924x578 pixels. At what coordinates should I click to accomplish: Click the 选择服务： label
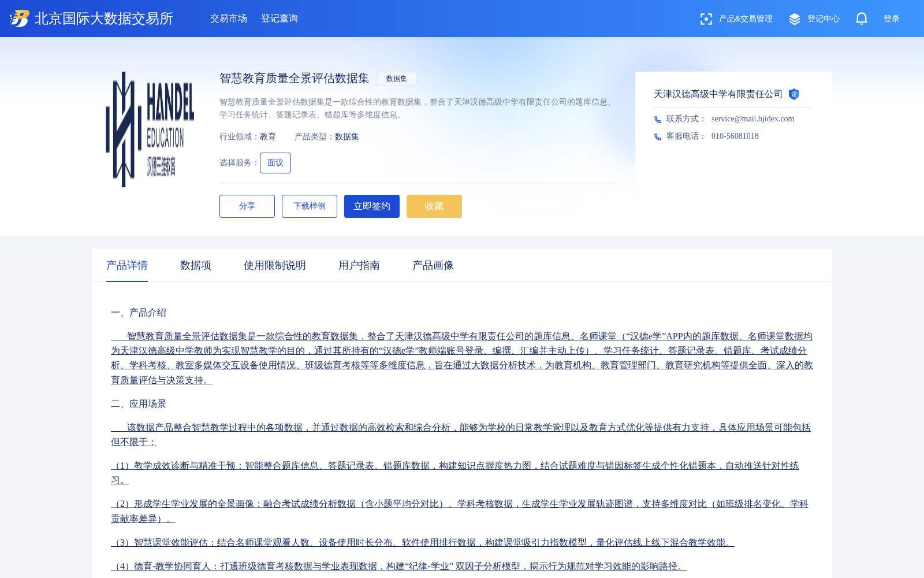[240, 163]
